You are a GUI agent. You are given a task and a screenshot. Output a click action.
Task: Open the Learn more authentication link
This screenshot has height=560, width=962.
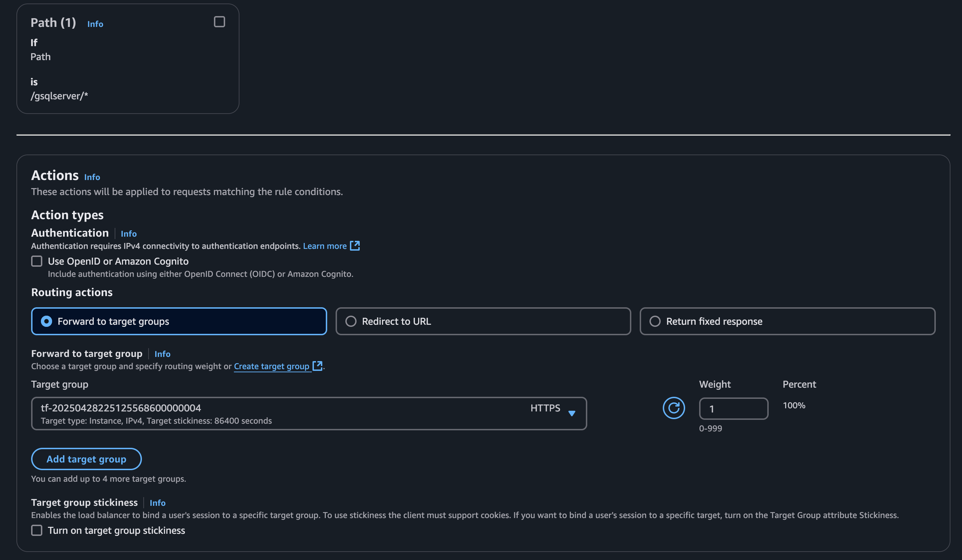click(x=324, y=246)
